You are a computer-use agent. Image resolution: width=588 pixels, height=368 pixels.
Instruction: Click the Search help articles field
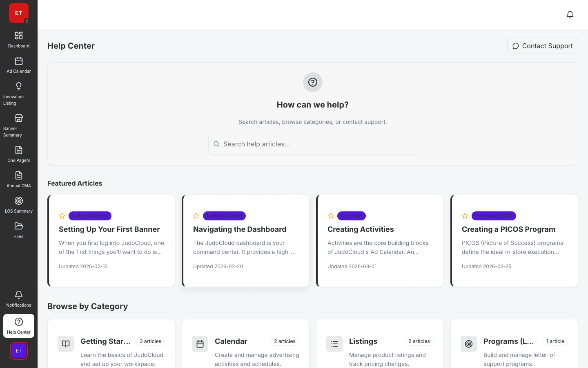(313, 144)
